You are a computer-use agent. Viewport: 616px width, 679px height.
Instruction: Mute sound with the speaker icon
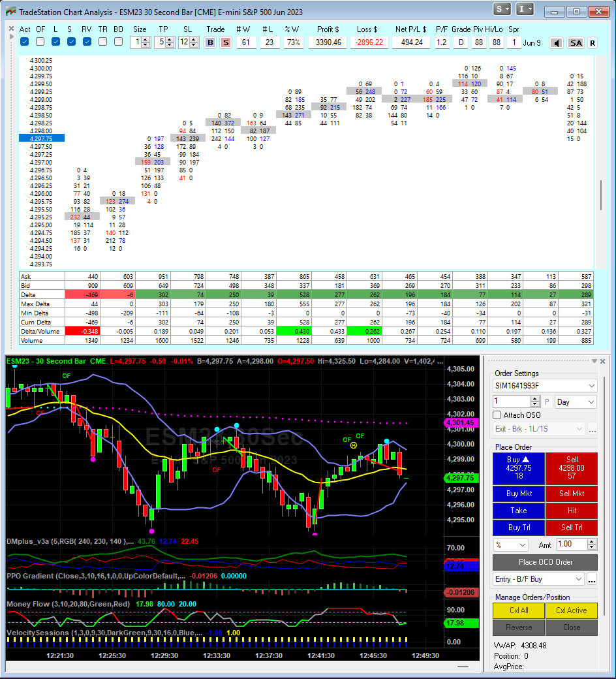556,43
